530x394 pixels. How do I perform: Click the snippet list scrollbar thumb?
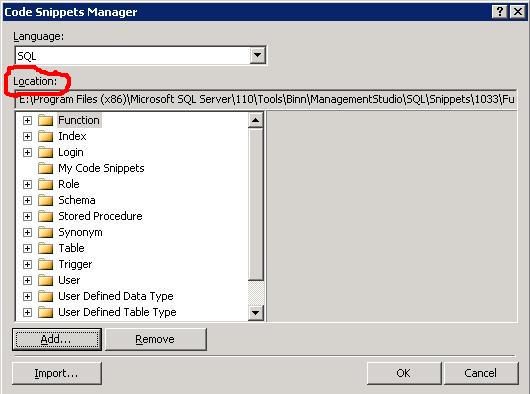click(x=256, y=204)
